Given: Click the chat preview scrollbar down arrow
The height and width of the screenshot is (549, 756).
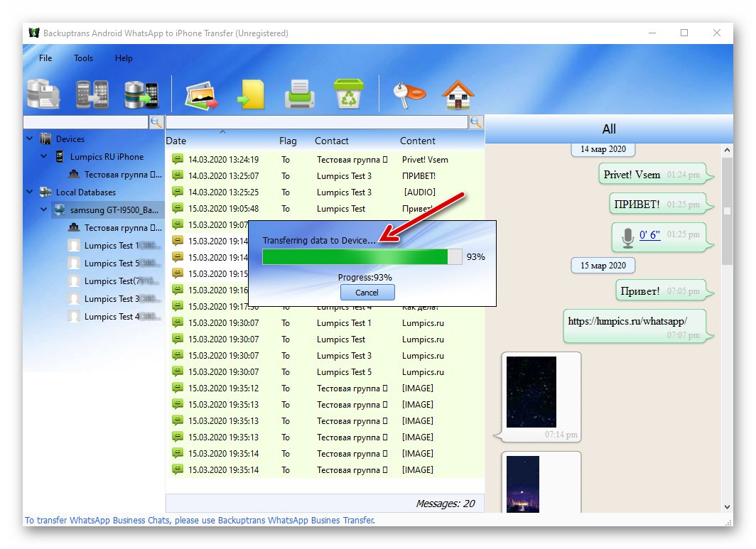Looking at the screenshot, I should [x=727, y=506].
